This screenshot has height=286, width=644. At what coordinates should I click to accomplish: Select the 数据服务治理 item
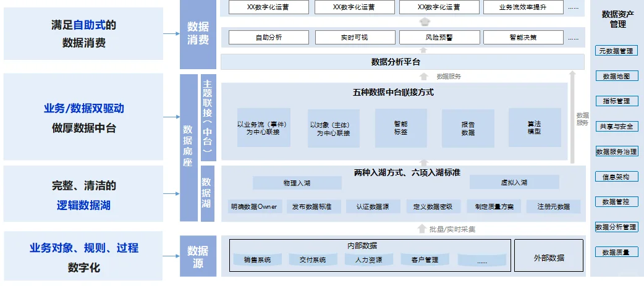616,151
